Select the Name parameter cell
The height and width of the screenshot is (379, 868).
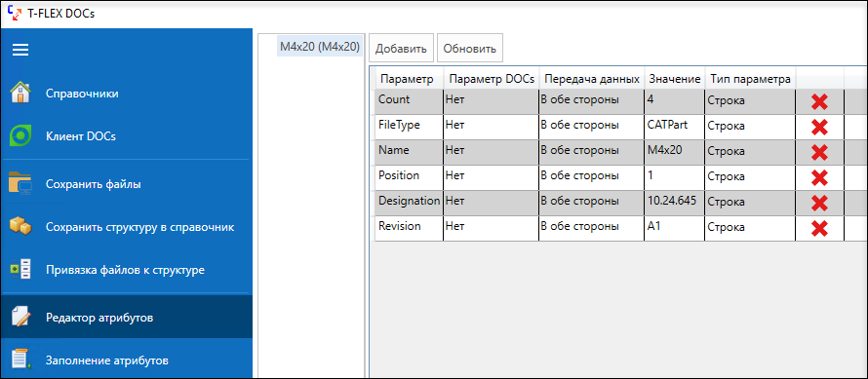pos(409,152)
